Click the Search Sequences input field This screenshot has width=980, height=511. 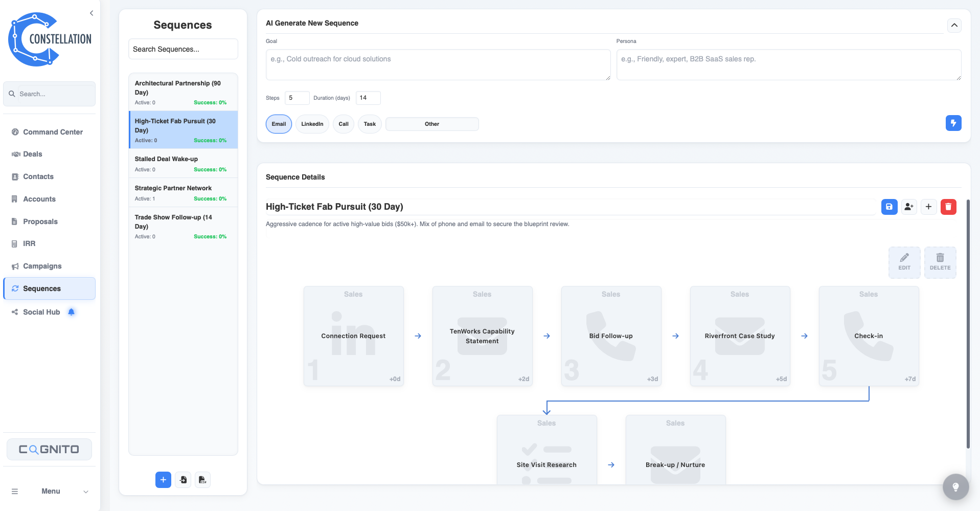[183, 49]
